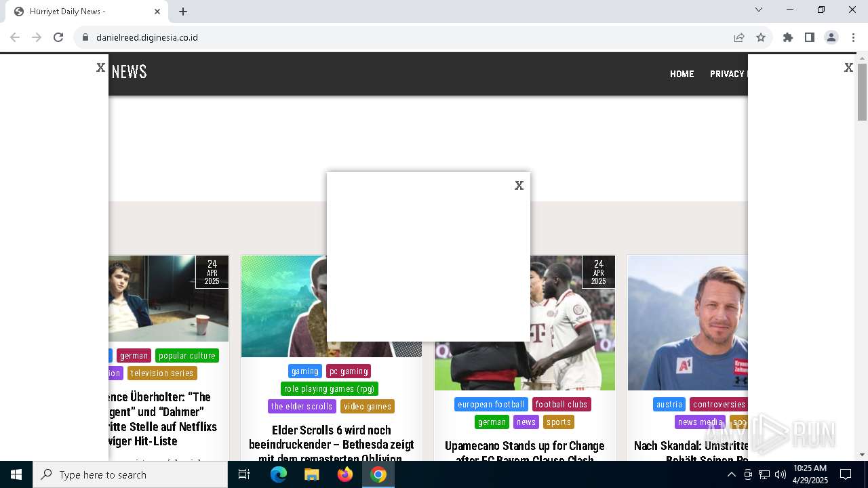Open new tab with plus button

(x=183, y=12)
